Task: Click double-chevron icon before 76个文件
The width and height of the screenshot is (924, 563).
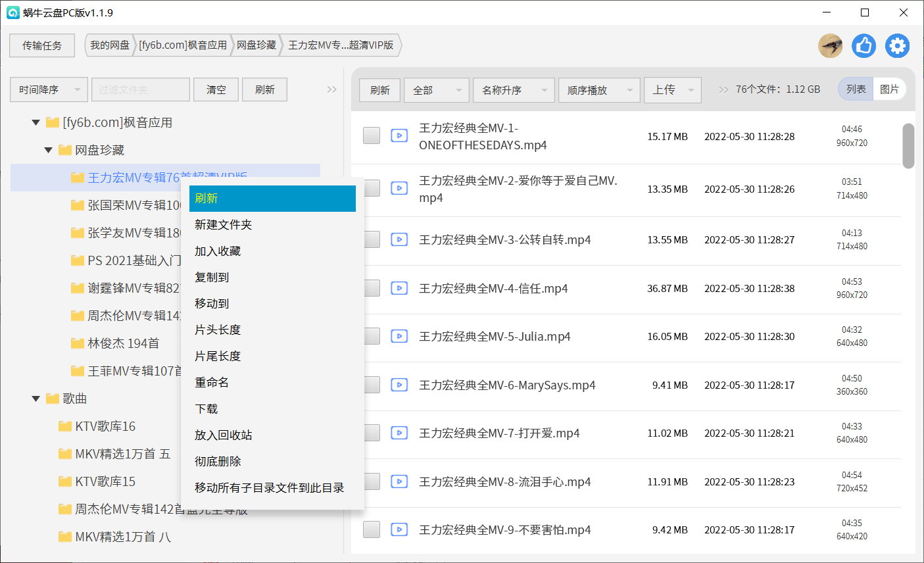Action: [x=723, y=89]
